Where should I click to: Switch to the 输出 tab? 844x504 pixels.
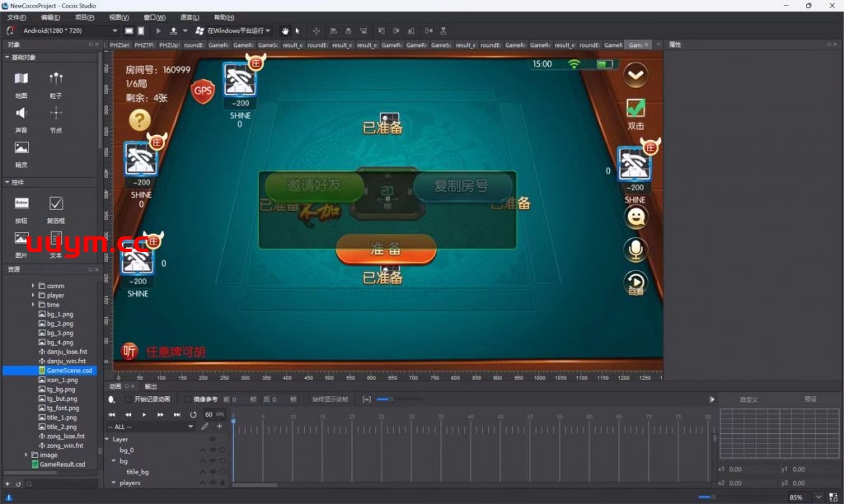tap(151, 386)
